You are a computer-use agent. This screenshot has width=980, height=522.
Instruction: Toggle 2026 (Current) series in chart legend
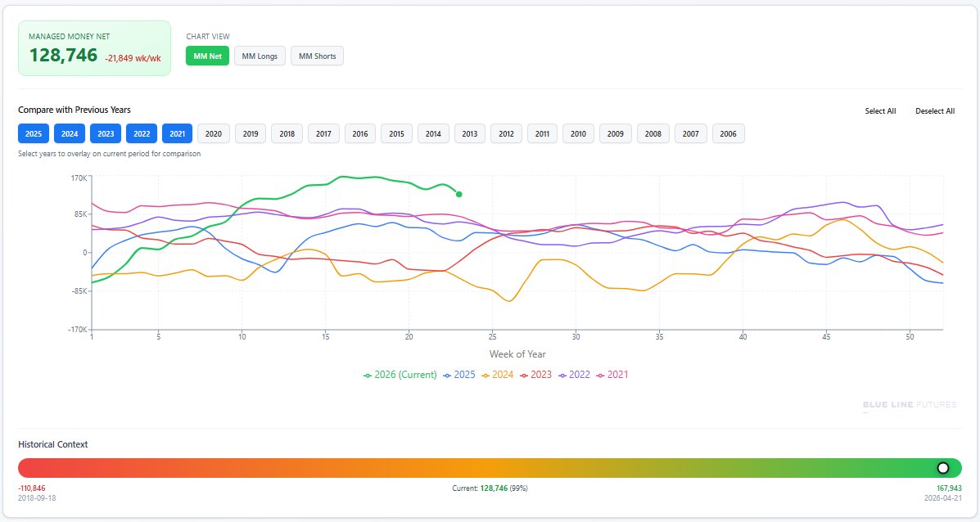tap(400, 375)
